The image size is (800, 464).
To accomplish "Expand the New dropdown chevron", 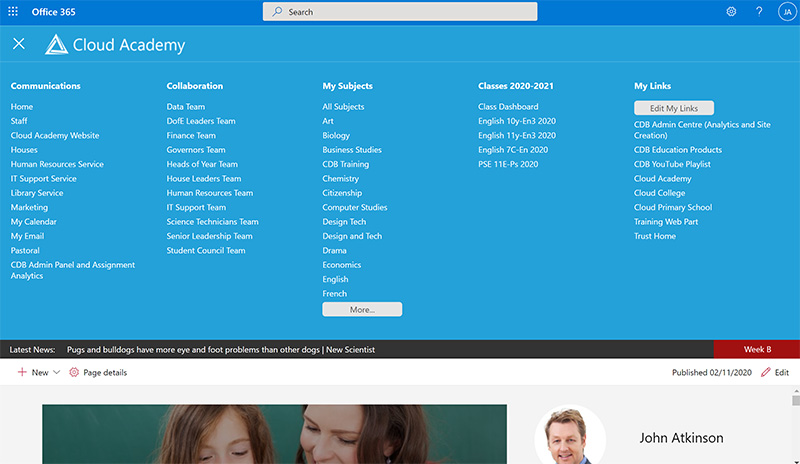I will (57, 372).
